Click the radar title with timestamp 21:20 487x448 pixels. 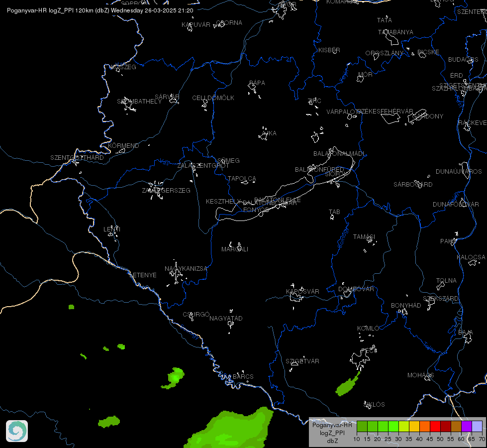click(100, 10)
